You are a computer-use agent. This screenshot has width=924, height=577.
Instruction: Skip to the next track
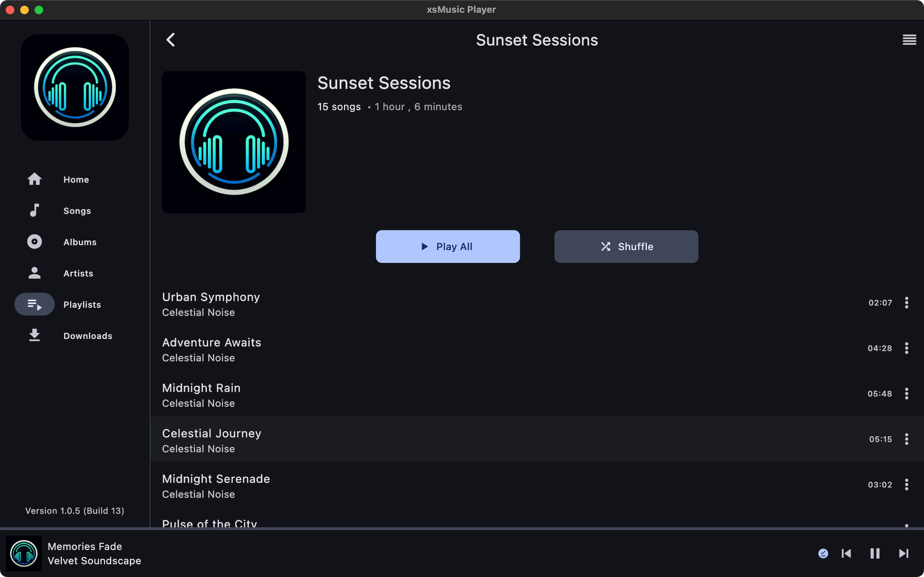coord(903,553)
